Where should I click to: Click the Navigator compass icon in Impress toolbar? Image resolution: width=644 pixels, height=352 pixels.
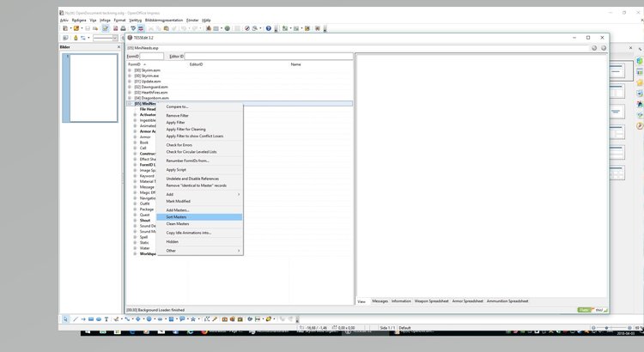[246, 28]
